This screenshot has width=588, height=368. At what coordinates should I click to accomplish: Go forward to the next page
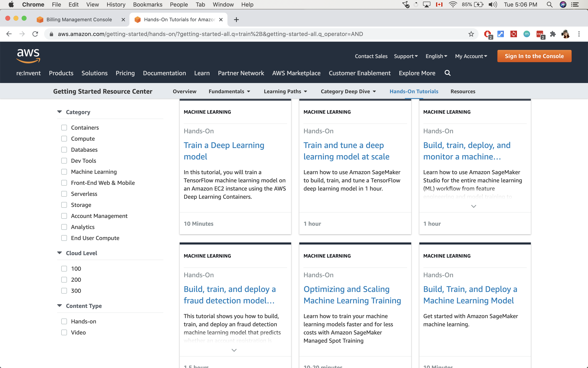coord(22,34)
